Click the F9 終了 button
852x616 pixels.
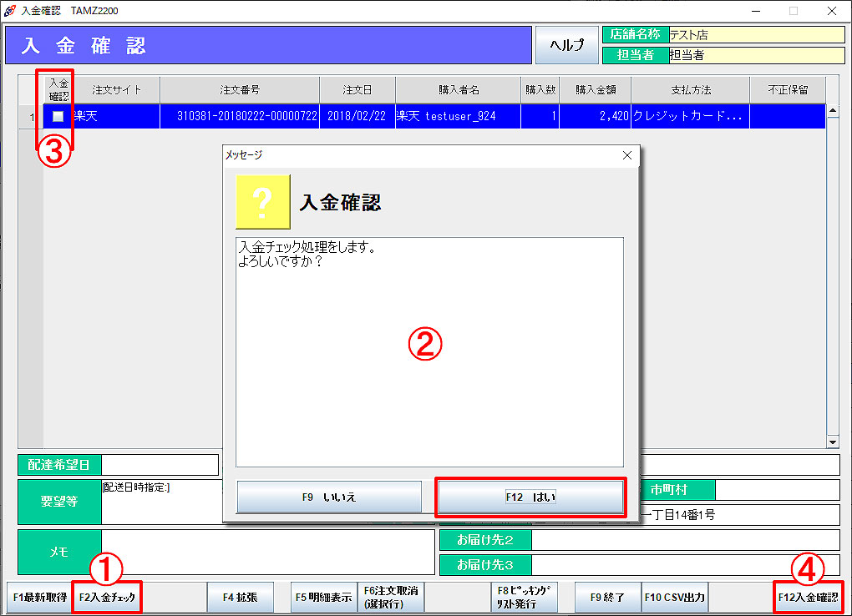(607, 597)
